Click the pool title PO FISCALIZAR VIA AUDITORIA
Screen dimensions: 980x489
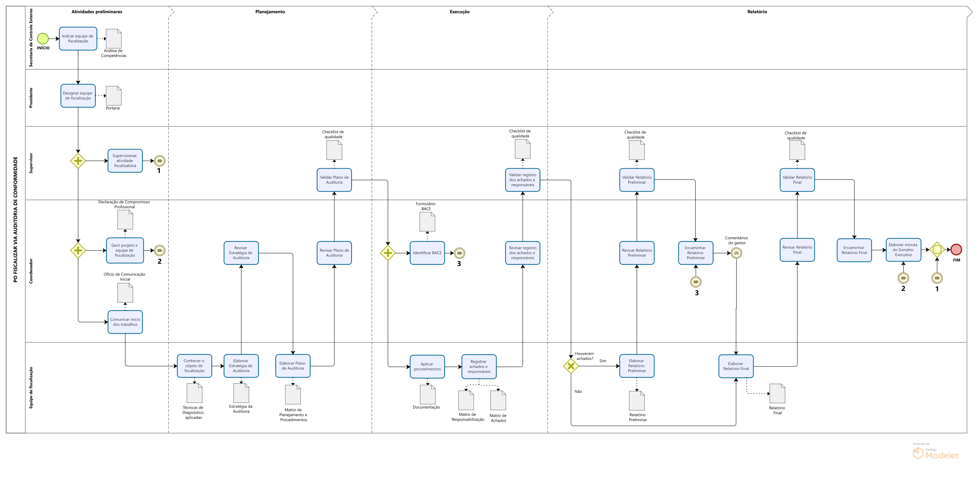(16, 220)
